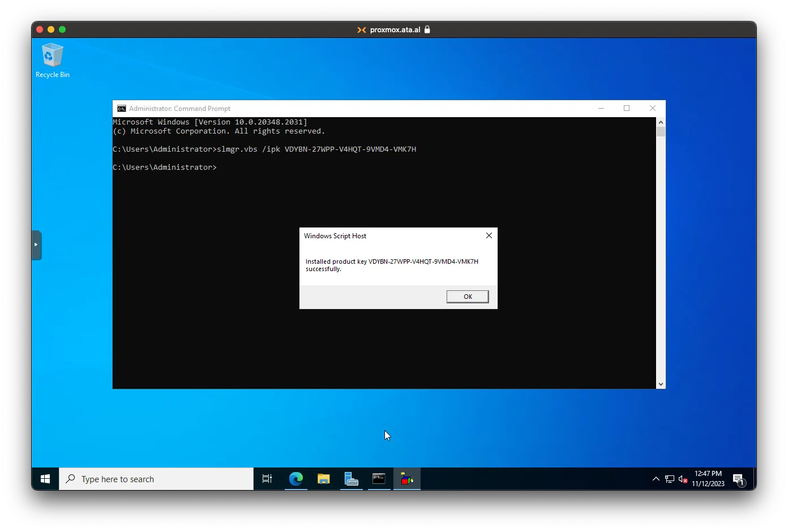The width and height of the screenshot is (788, 532).
Task: Click the yellow macOS minimize button
Action: click(51, 29)
